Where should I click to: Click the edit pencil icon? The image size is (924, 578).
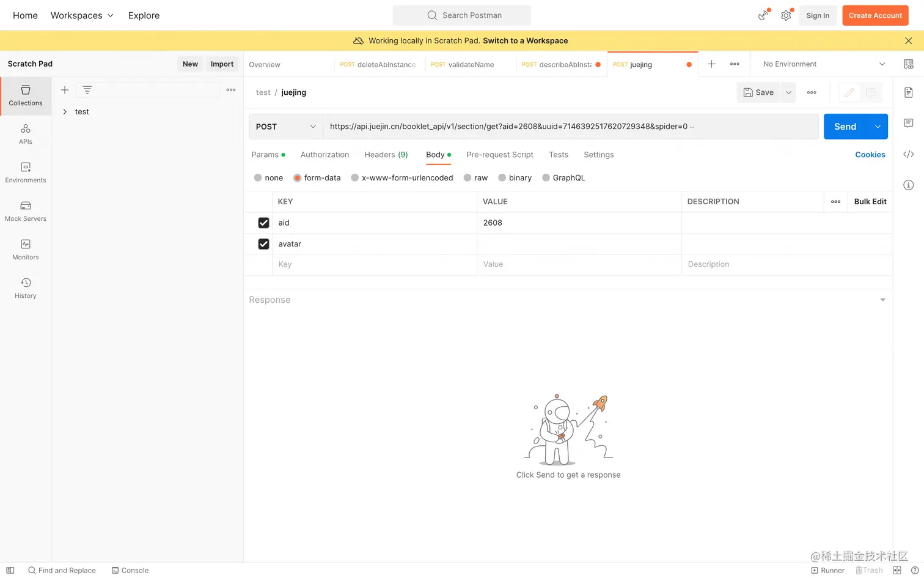coord(849,92)
